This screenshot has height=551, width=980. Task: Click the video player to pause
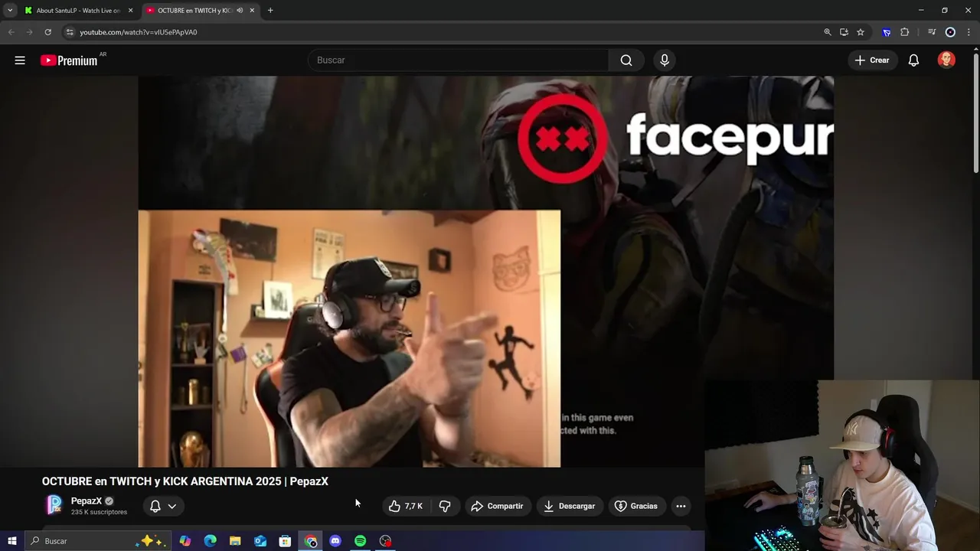pyautogui.click(x=485, y=271)
